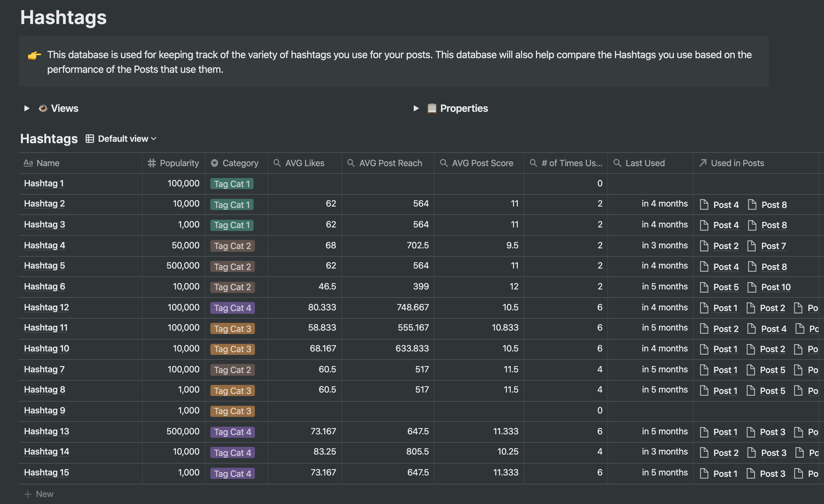Click the clipboard icon beside Properties
The image size is (824, 504).
pos(432,108)
